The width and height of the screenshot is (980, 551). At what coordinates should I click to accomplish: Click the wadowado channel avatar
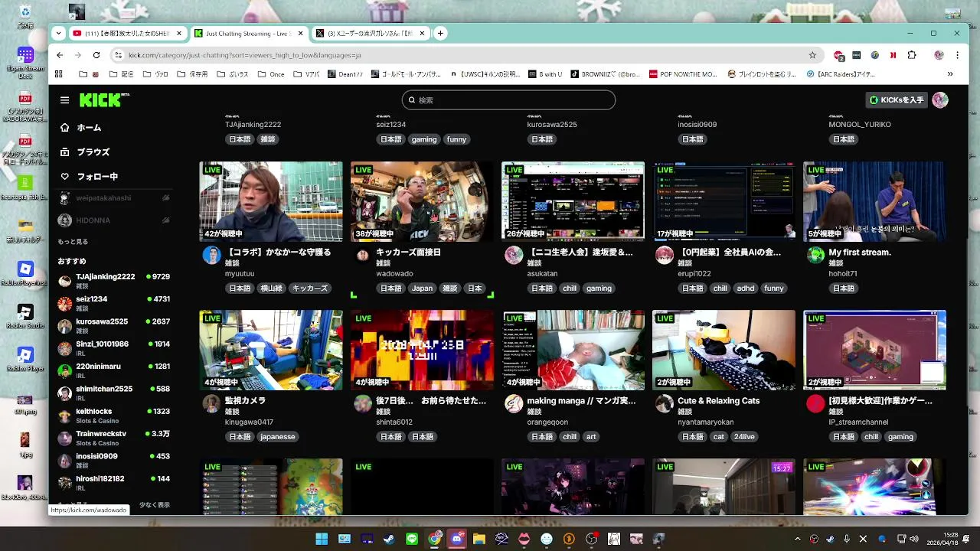(363, 256)
